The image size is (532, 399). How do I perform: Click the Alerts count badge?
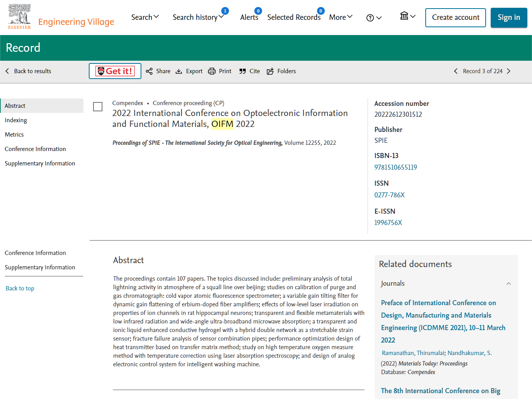[x=258, y=11]
